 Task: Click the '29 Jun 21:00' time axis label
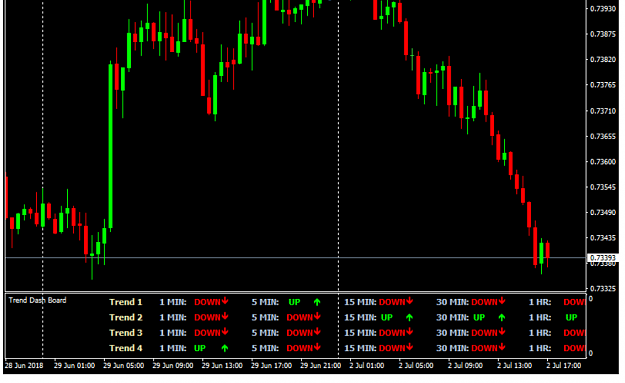point(320,365)
